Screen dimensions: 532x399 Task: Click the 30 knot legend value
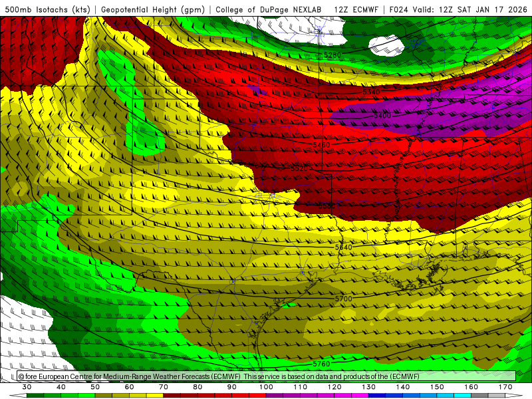(27, 387)
